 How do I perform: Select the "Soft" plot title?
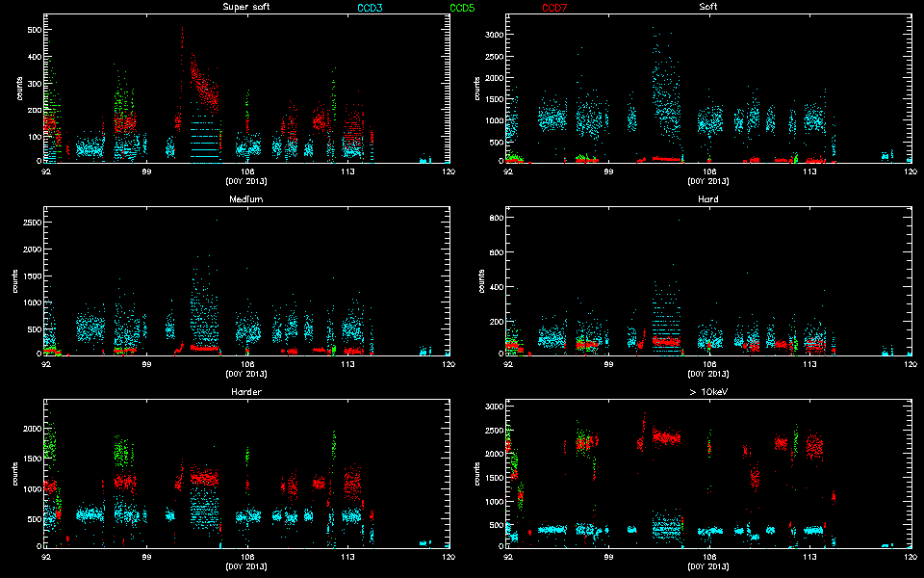[707, 8]
